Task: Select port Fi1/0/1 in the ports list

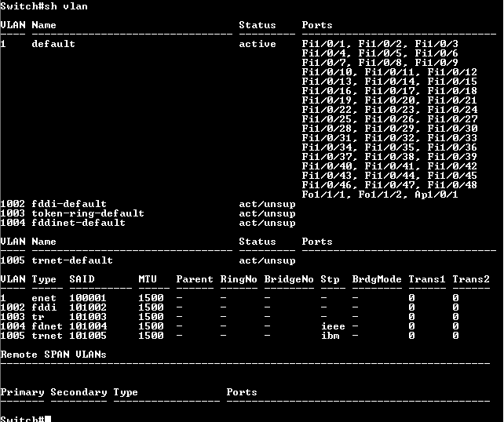Action: (323, 44)
